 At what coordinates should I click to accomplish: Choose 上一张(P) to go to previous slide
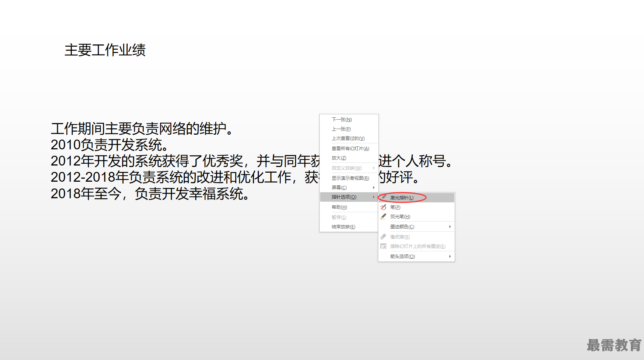349,129
